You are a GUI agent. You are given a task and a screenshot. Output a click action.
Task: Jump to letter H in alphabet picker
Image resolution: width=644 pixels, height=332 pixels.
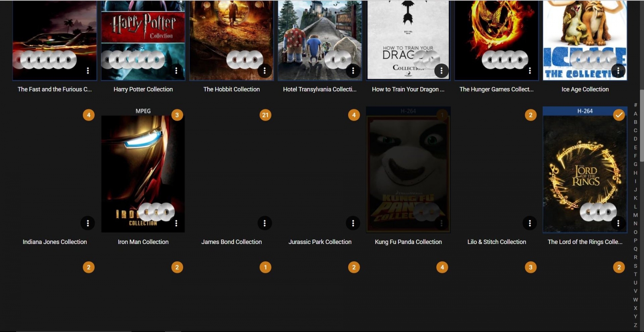(636, 173)
